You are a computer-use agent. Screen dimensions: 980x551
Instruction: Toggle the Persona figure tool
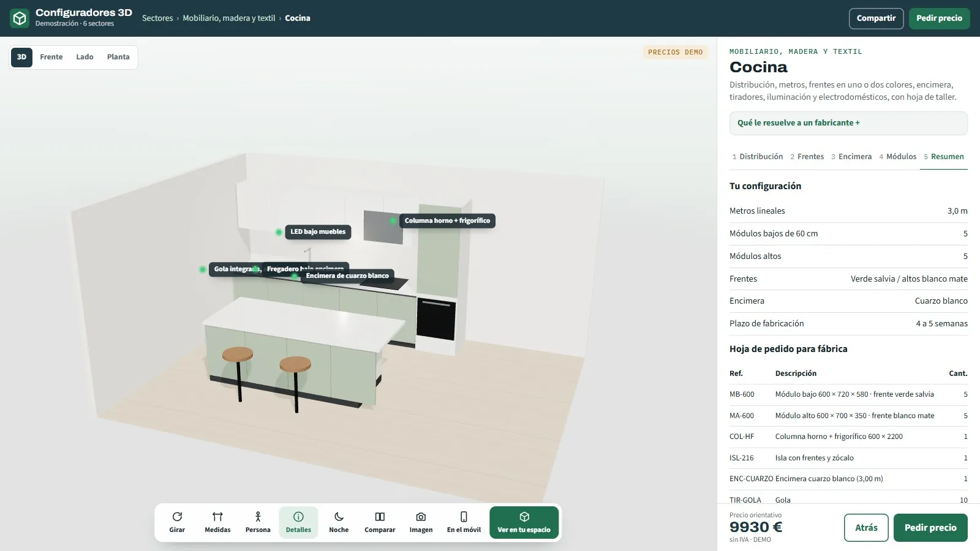[258, 522]
